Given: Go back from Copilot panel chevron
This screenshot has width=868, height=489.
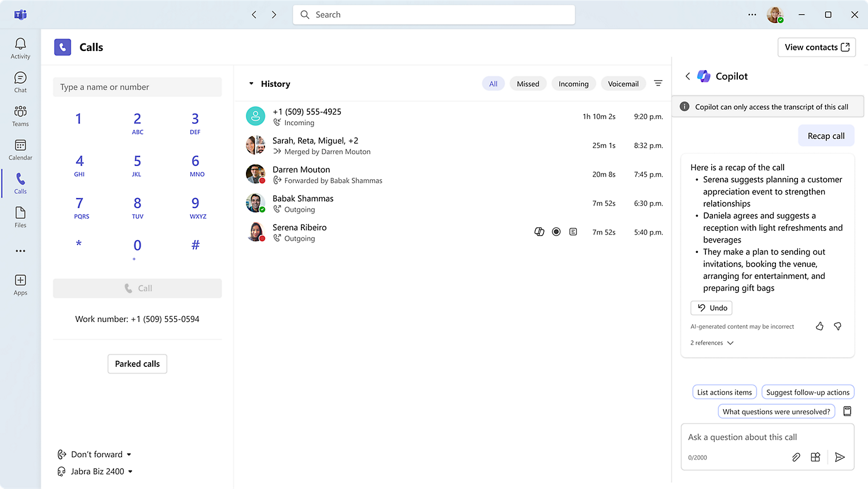Looking at the screenshot, I should tap(687, 76).
